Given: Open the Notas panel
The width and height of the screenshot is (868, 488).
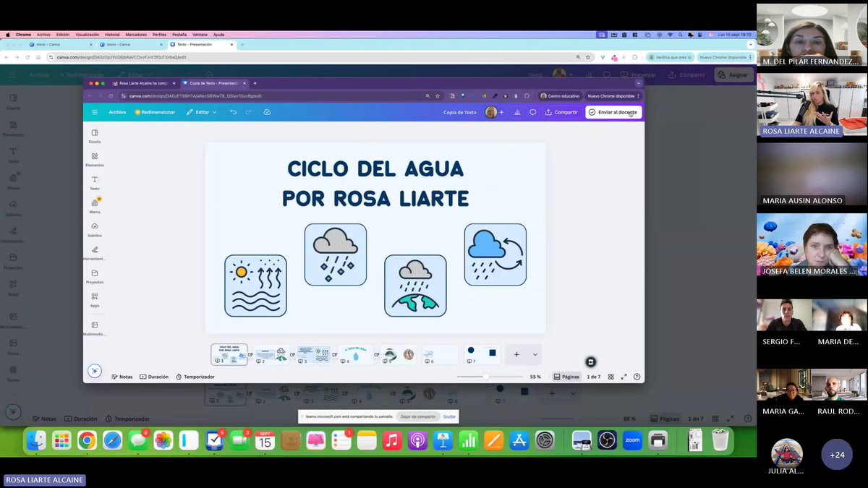Looking at the screenshot, I should tap(122, 377).
